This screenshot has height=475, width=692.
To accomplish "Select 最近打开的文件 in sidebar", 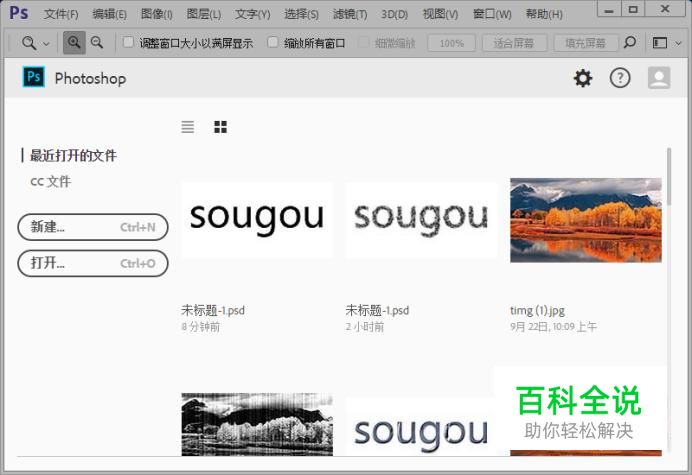I will [73, 155].
